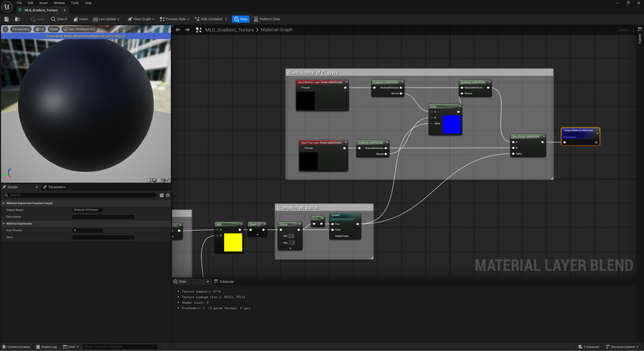This screenshot has height=351, width=644.
Task: Click the Perspective viewport button
Action: 20,29
